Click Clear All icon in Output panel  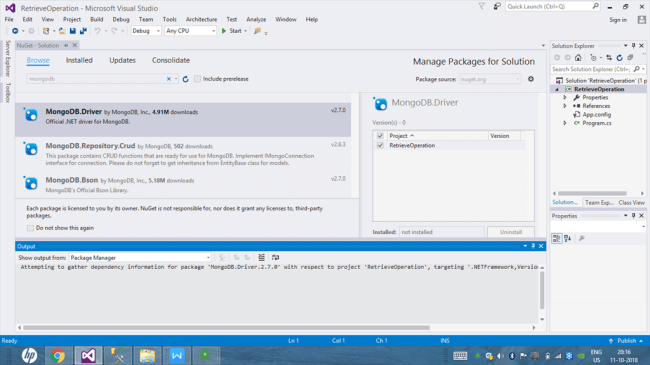pyautogui.click(x=262, y=258)
